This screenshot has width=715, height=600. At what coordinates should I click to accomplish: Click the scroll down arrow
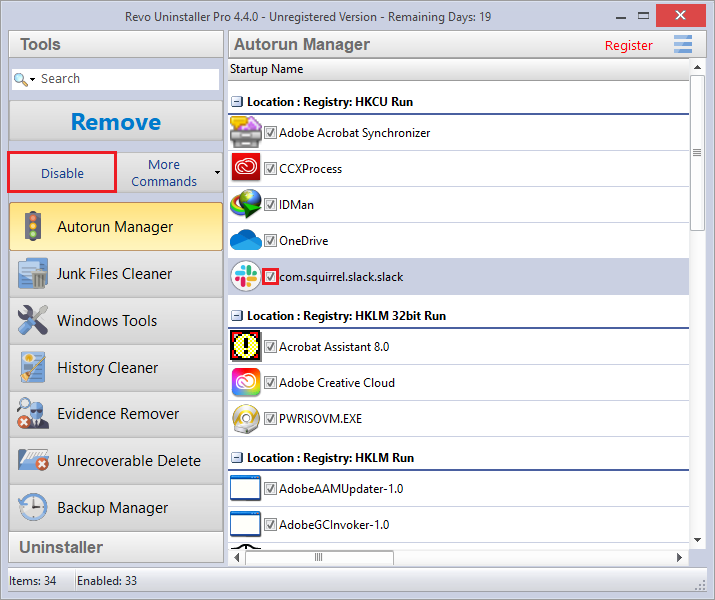tap(697, 540)
